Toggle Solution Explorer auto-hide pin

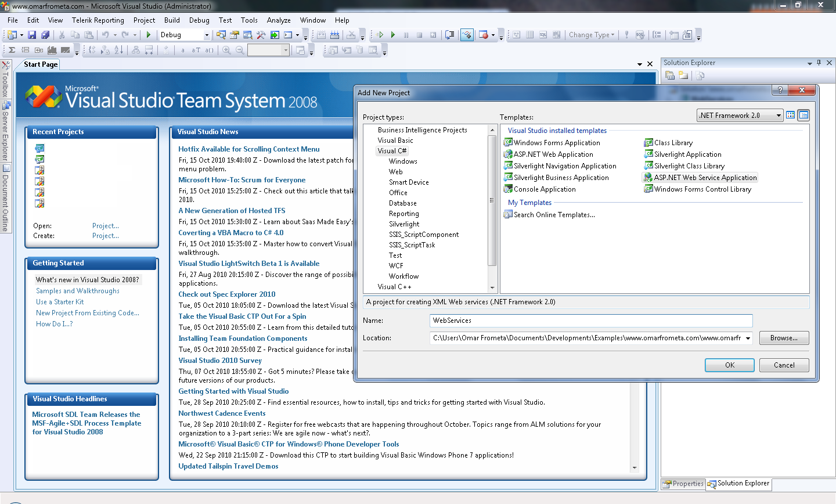[819, 63]
